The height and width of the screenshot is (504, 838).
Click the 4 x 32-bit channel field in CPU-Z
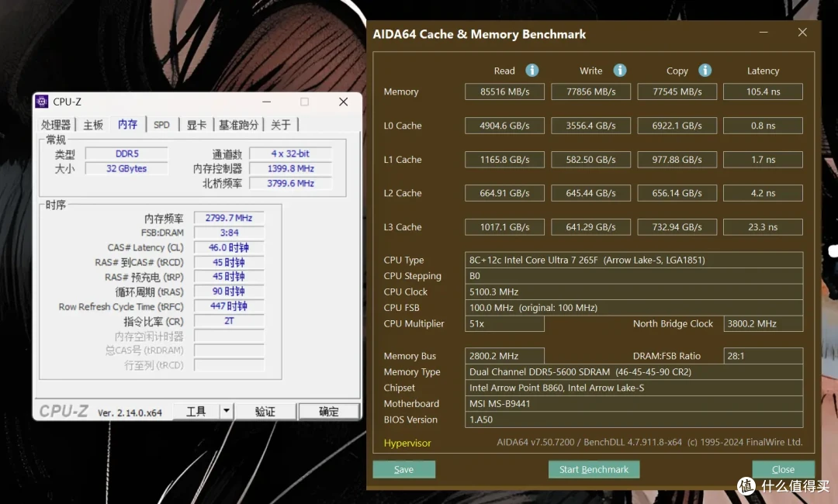(x=290, y=154)
